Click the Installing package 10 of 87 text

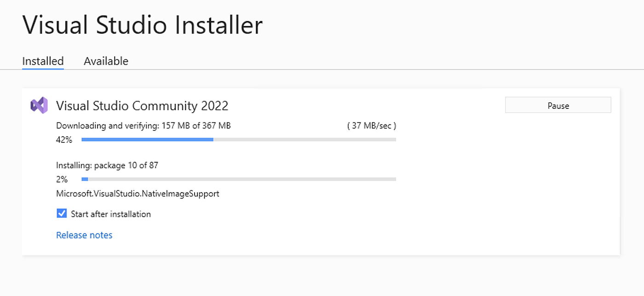click(x=107, y=165)
